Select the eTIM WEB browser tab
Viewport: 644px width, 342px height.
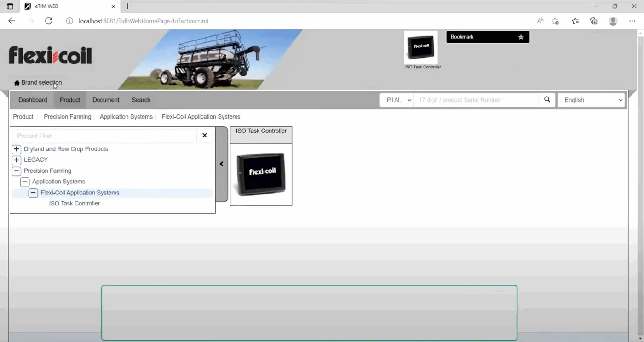pos(71,6)
